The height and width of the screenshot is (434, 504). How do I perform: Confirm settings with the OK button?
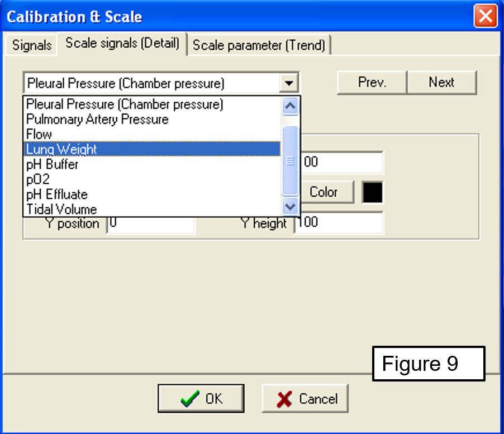click(201, 399)
